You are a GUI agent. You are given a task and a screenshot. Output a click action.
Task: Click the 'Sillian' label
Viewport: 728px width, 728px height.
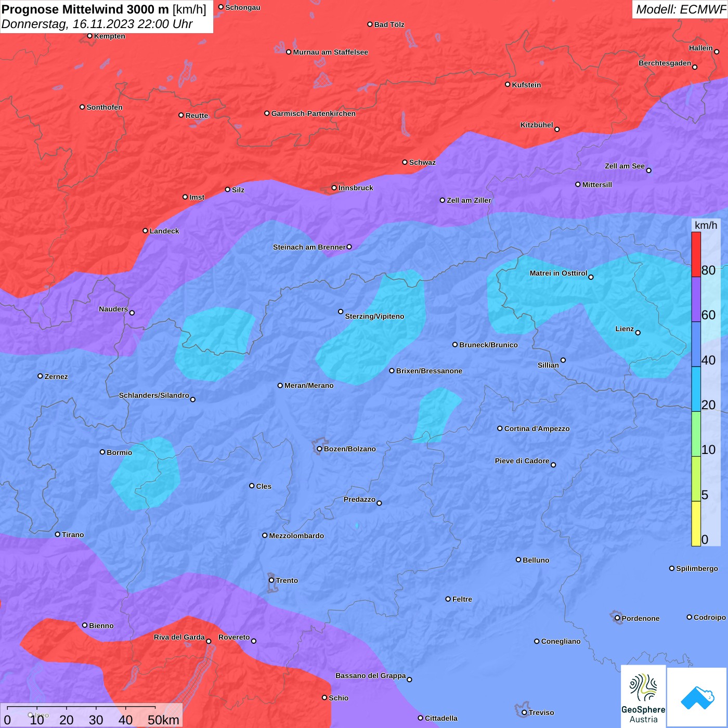pos(548,365)
